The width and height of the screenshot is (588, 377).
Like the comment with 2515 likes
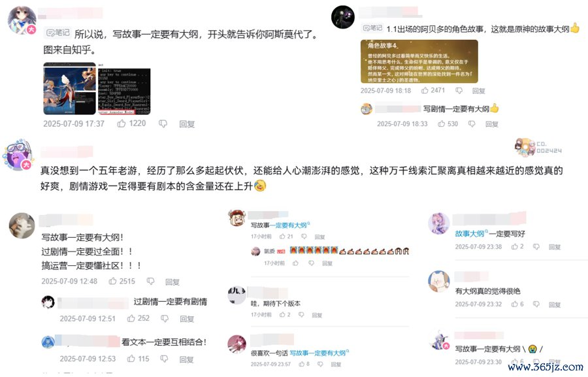point(112,281)
